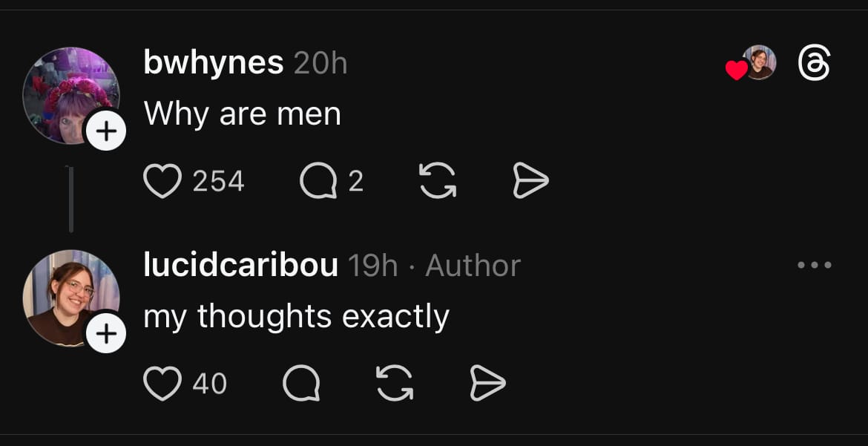Image resolution: width=868 pixels, height=446 pixels.
Task: Open the lucidcaribou username link
Action: [x=241, y=266]
